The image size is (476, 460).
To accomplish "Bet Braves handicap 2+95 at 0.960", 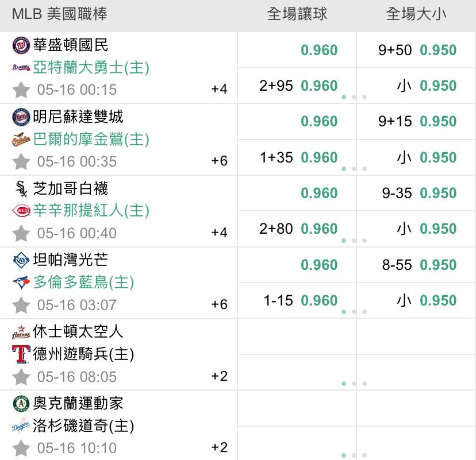I will point(297,86).
